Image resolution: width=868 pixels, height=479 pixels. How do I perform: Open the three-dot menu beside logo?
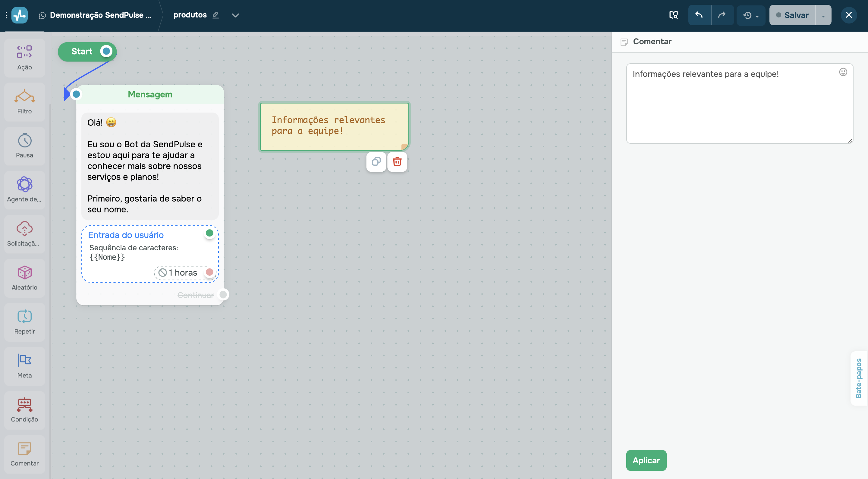pyautogui.click(x=6, y=15)
